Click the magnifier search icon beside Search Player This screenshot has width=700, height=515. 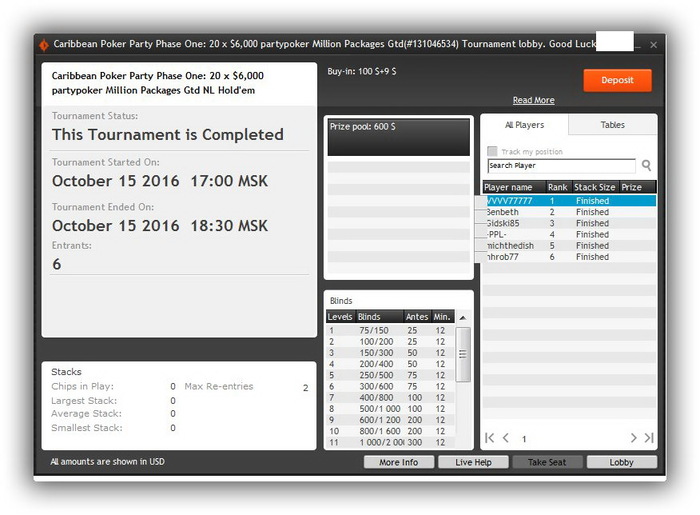click(646, 166)
